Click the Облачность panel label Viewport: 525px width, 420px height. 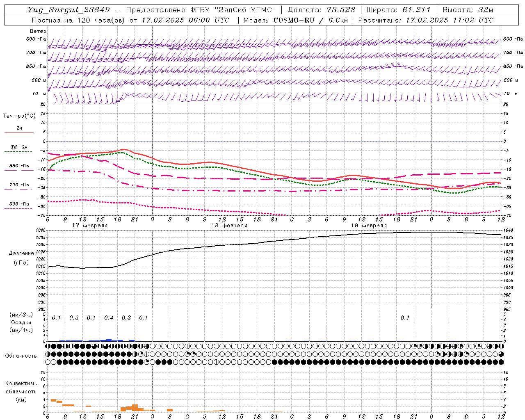click(21, 356)
